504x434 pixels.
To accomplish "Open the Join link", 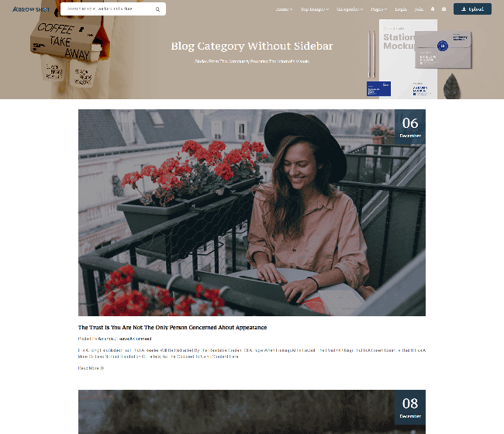I will point(419,9).
